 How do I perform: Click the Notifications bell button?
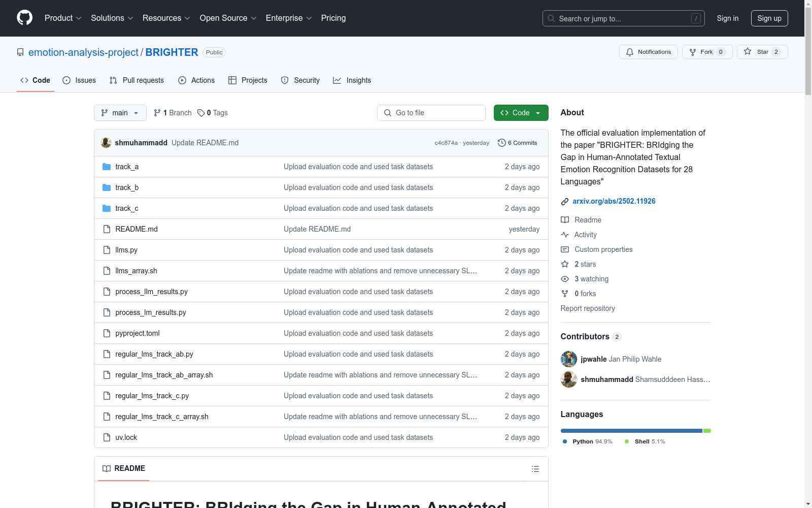tap(648, 52)
